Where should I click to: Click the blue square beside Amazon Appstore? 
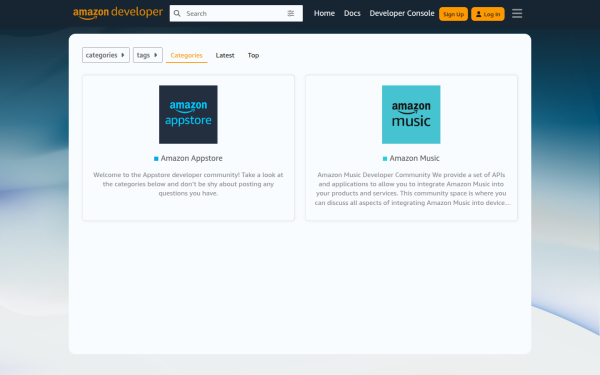156,158
